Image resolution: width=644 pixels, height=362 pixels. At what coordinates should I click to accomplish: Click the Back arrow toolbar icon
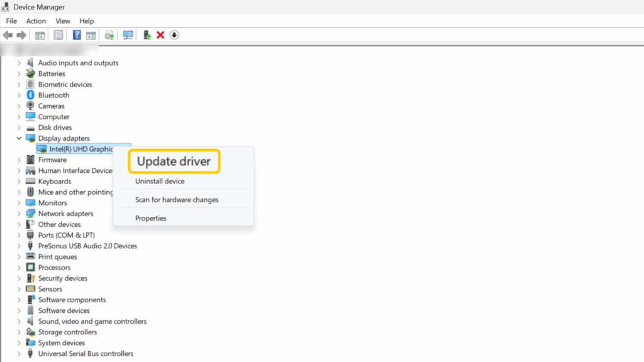pos(8,35)
